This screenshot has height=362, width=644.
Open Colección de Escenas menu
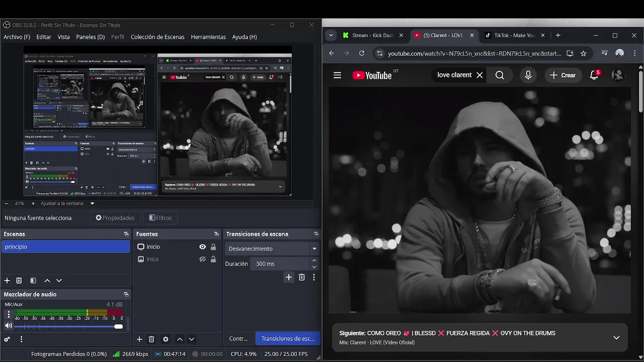157,37
